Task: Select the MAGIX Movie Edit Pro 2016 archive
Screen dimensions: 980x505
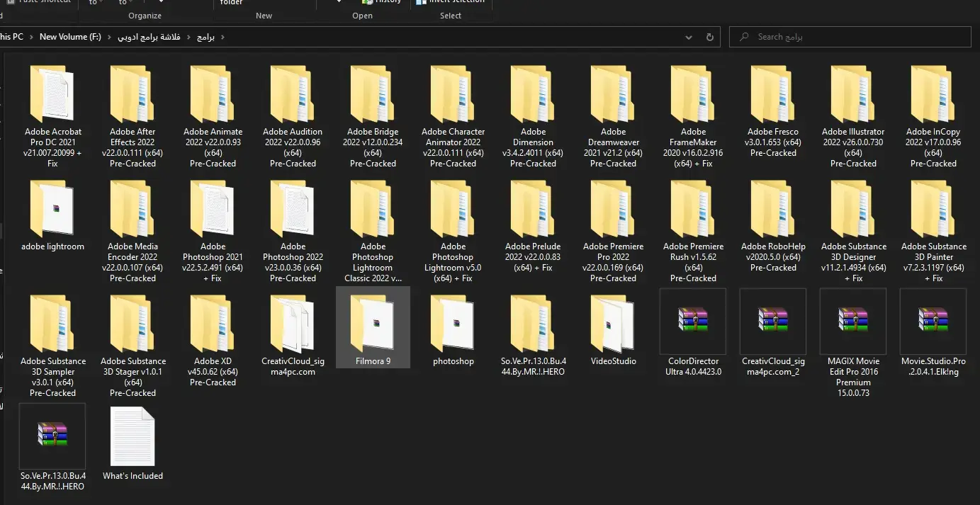Action: tap(853, 344)
